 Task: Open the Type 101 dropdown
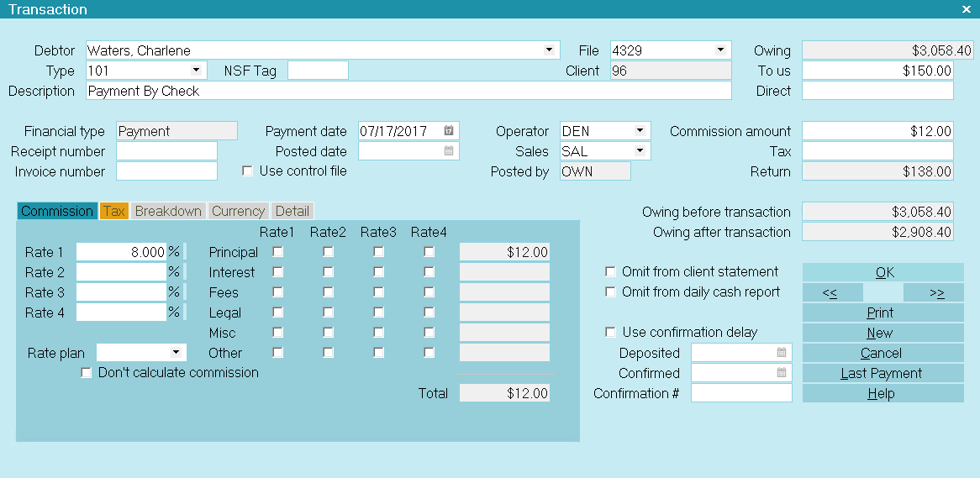[196, 71]
